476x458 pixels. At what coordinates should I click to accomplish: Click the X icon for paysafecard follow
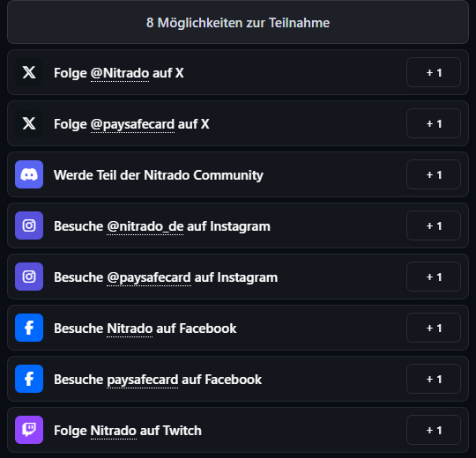point(29,123)
